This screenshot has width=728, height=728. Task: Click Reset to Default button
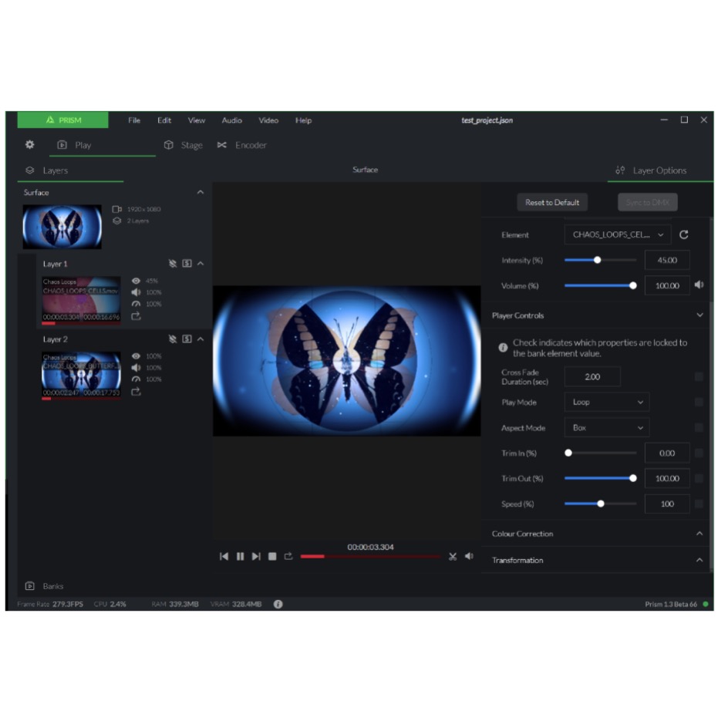click(552, 202)
